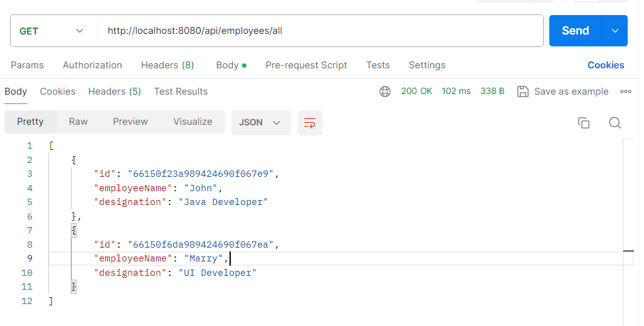Copy the response body with copy icon
The image size is (644, 326).
coord(584,123)
